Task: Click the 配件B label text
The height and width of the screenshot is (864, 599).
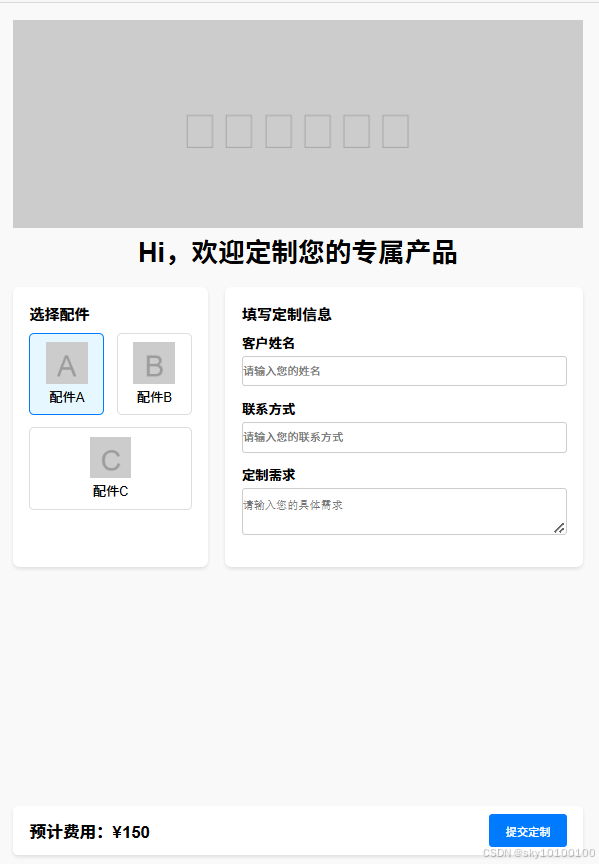Action: (x=154, y=397)
